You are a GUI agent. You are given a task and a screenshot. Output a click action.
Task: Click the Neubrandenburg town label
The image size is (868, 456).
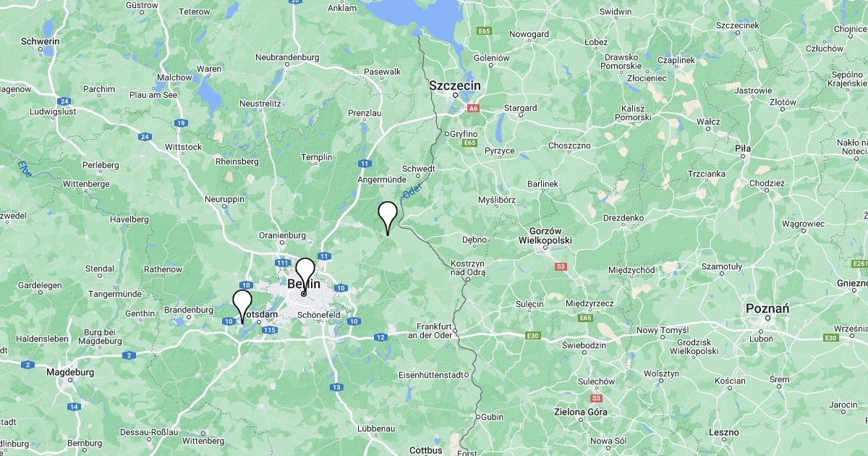click(x=287, y=56)
